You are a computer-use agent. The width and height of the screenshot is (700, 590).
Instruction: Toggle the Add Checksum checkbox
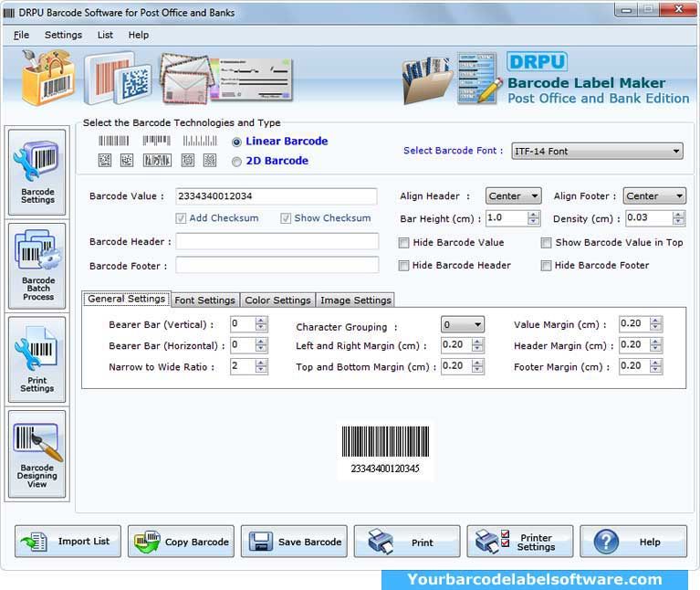tap(181, 218)
